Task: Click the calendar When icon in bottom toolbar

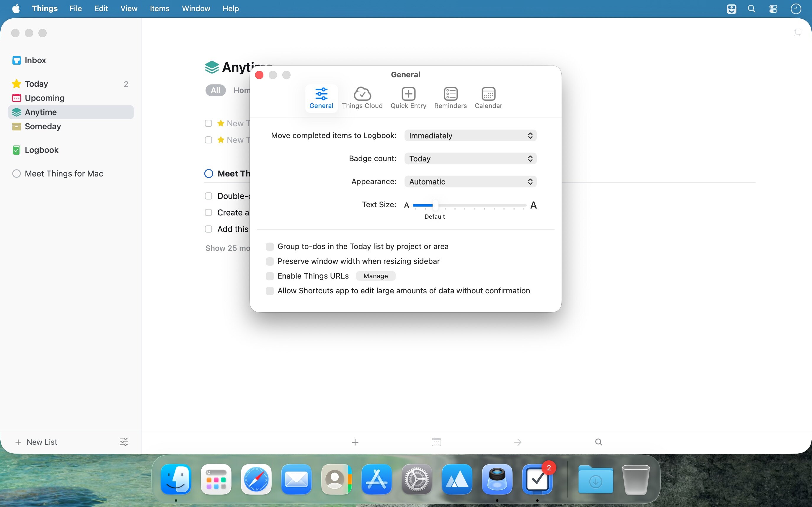Action: point(436,442)
